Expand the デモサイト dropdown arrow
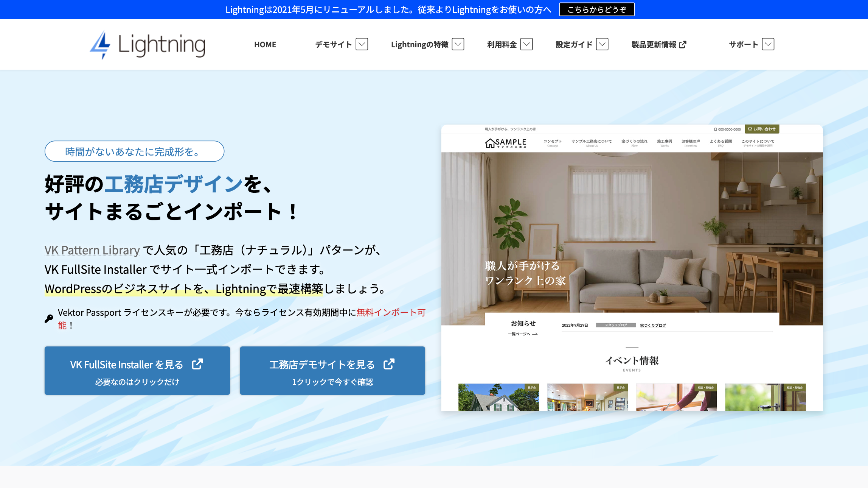Screen dimensions: 868x488 362,44
